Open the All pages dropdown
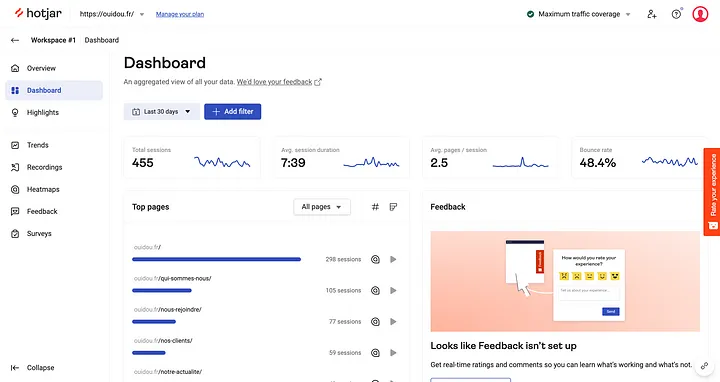Screen dimensions: 720x382 tap(322, 207)
